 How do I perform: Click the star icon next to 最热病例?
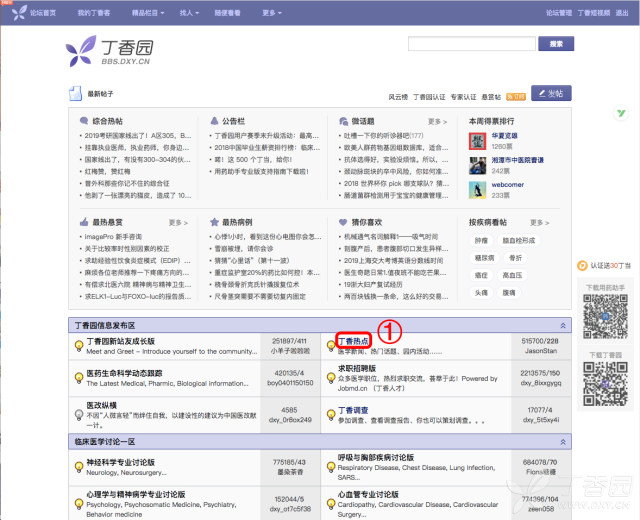coord(214,222)
